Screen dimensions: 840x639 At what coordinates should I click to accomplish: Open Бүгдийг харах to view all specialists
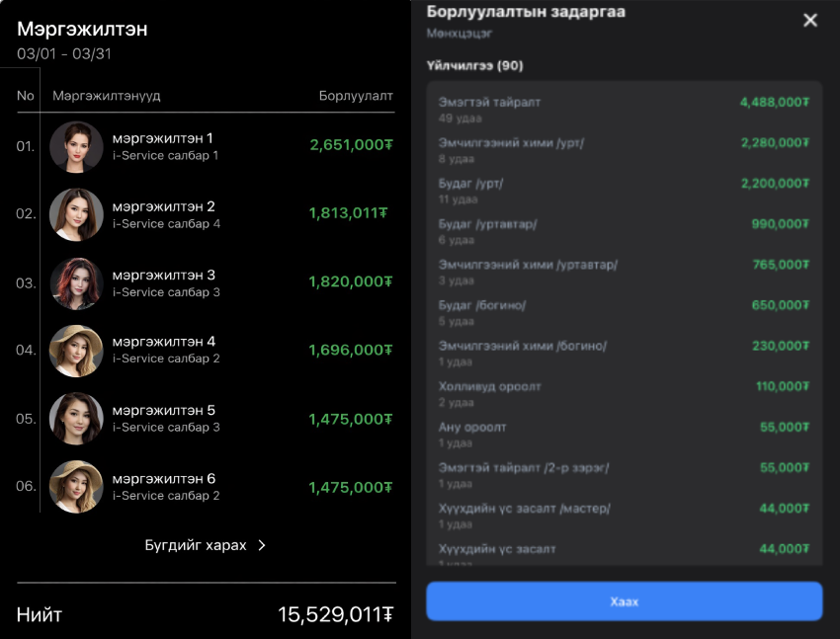click(x=196, y=544)
